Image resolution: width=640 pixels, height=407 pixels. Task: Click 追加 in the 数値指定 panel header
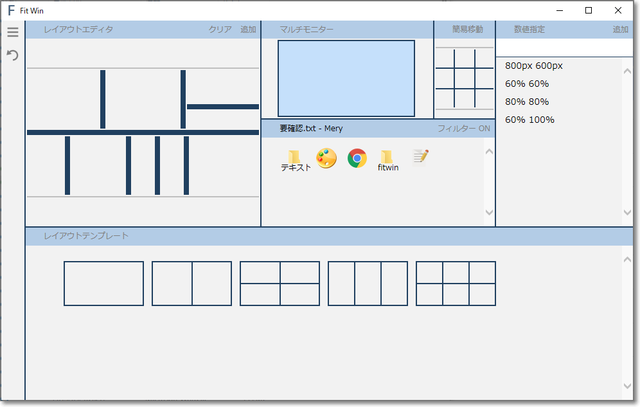pyautogui.click(x=621, y=30)
